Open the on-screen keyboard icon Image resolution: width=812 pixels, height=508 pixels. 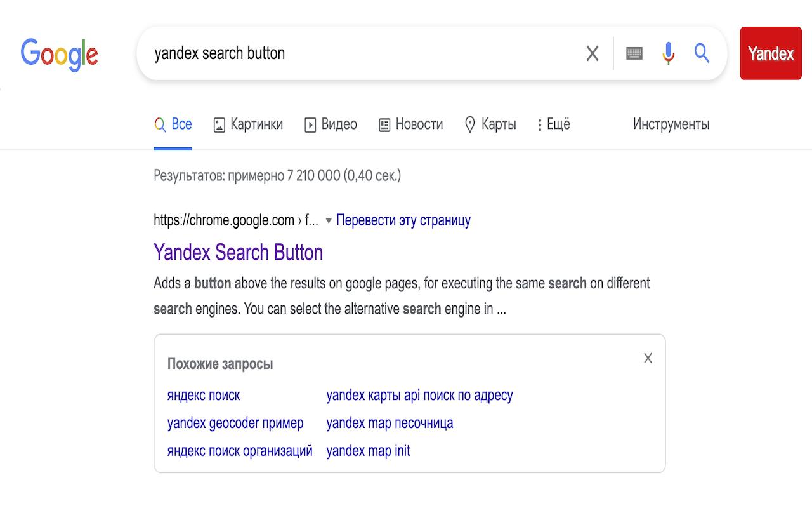634,53
